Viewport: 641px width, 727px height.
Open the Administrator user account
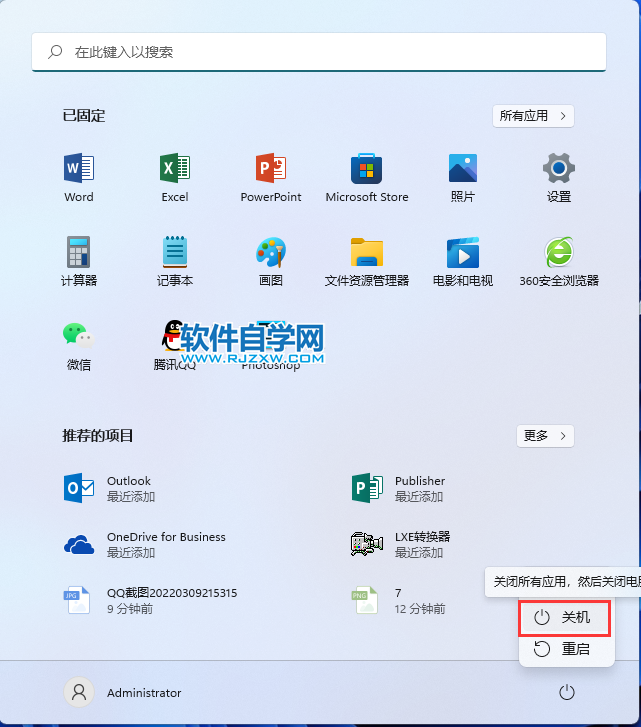pos(122,692)
